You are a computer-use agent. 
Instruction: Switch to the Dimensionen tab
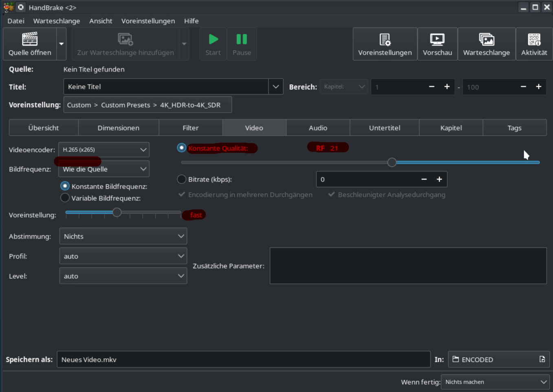pos(119,128)
